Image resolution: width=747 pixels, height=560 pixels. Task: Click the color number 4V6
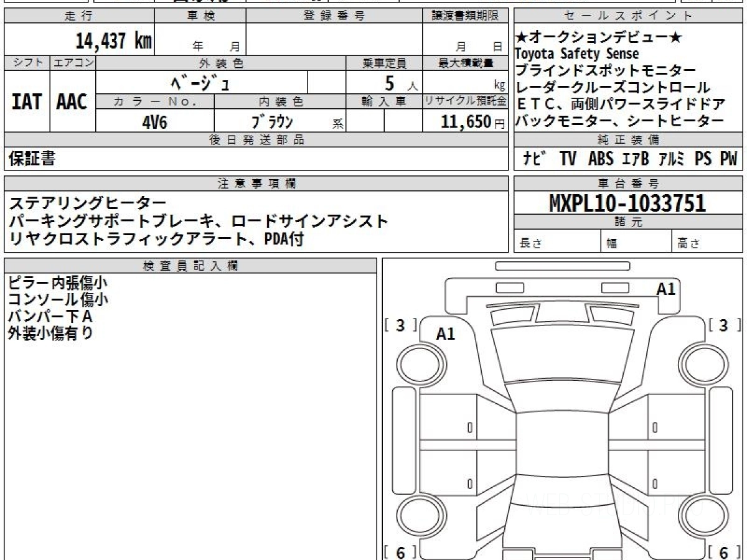click(155, 122)
